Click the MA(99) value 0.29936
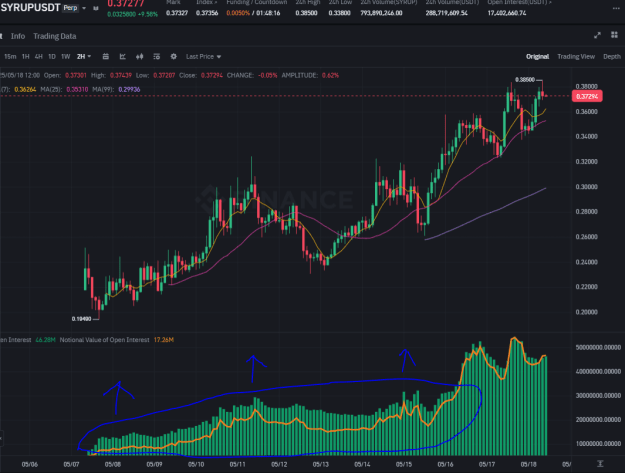625x473 pixels. coord(129,90)
